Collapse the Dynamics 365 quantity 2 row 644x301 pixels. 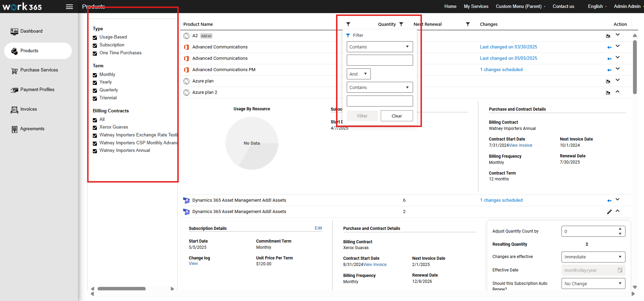coord(618,211)
